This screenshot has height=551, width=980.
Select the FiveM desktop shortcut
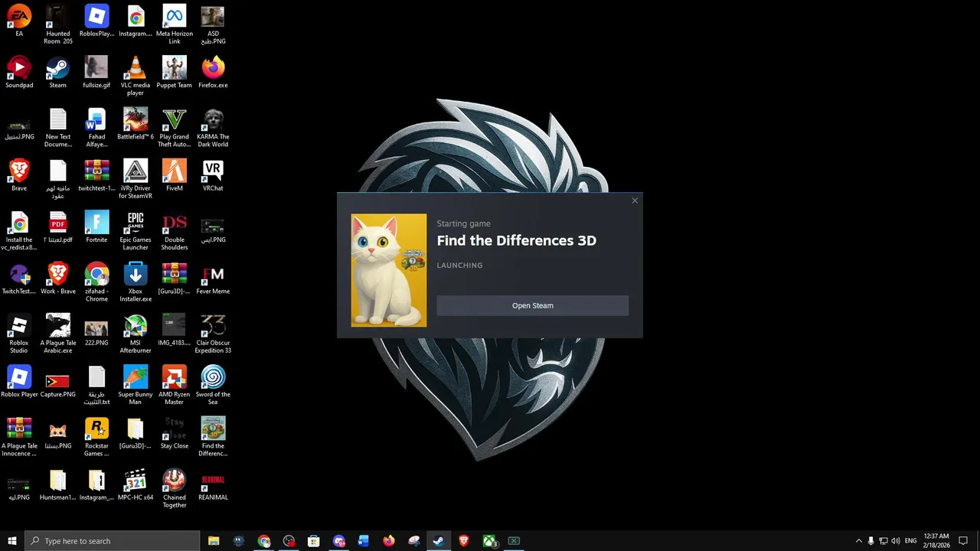click(175, 175)
